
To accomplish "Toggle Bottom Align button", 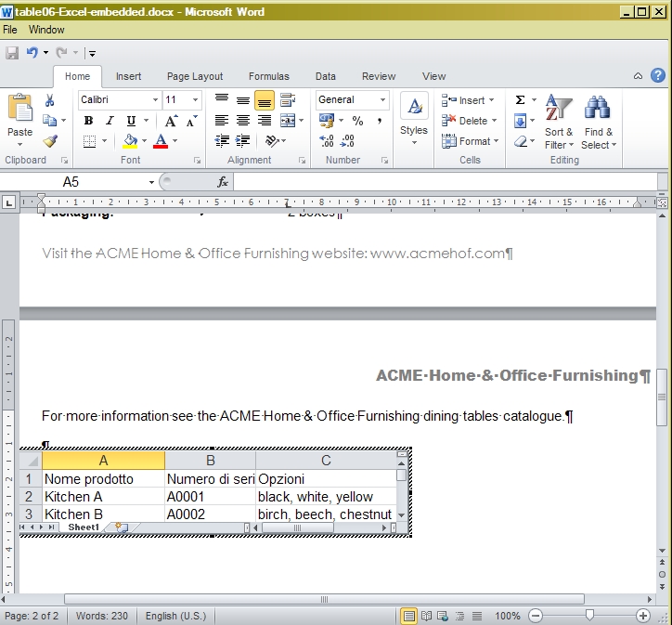I will (265, 100).
